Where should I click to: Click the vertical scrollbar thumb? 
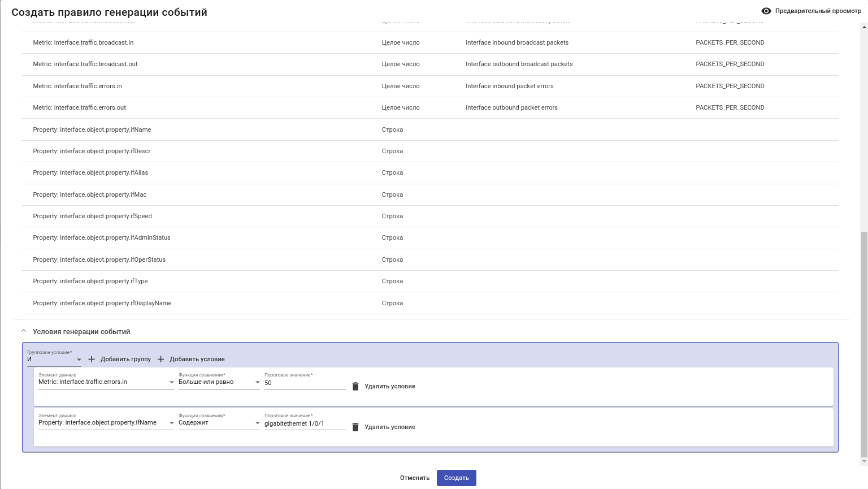863,344
